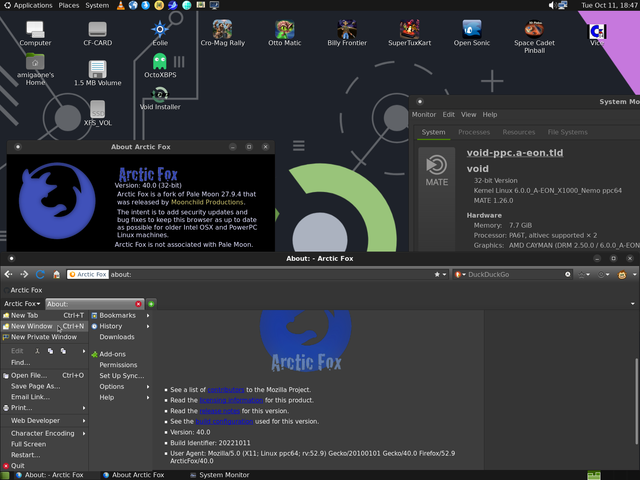Select New Private Window menu item
640x480 pixels.
click(44, 337)
